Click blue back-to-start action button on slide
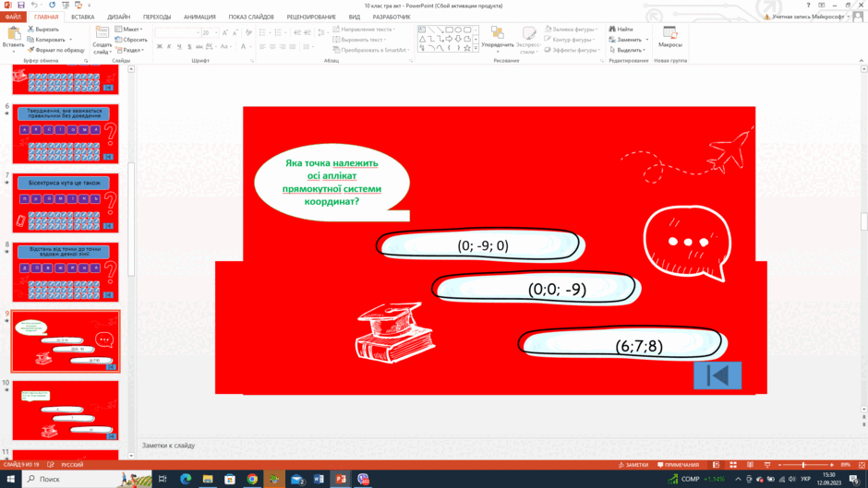 (x=717, y=375)
